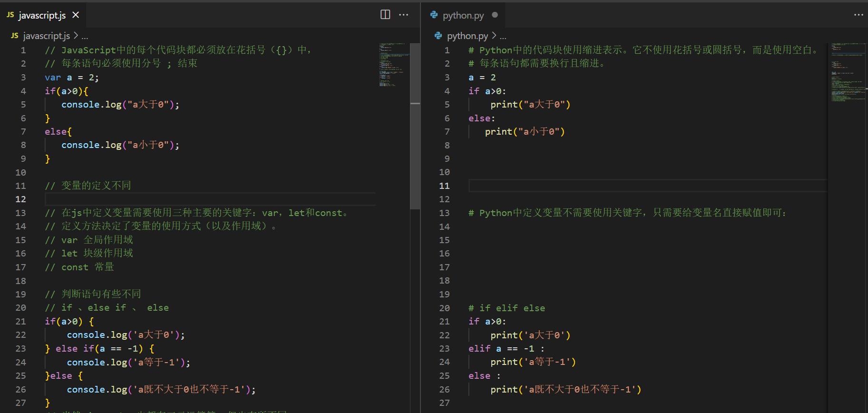Click comment '// 每条语句必须使用分号 ; 结束'
The image size is (868, 413).
121,63
